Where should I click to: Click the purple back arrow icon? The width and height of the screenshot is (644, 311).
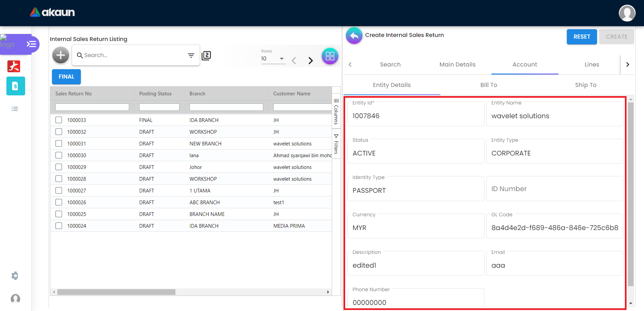(354, 36)
